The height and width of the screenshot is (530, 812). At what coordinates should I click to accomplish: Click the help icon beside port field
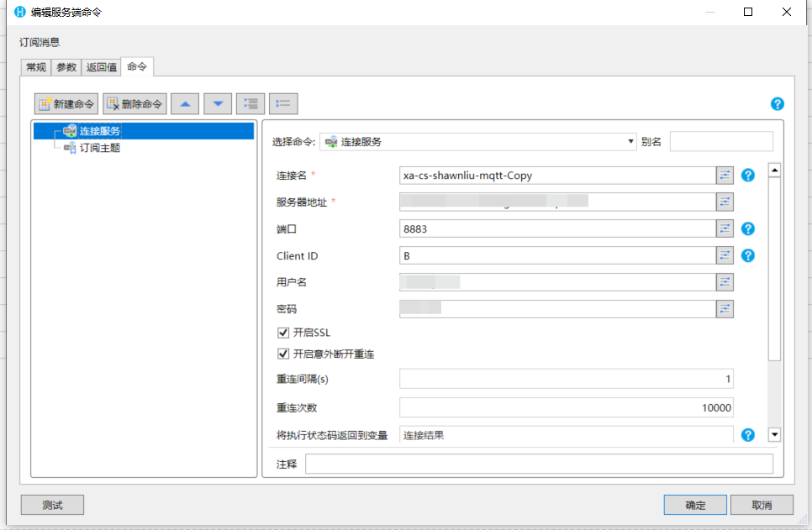[x=747, y=228]
